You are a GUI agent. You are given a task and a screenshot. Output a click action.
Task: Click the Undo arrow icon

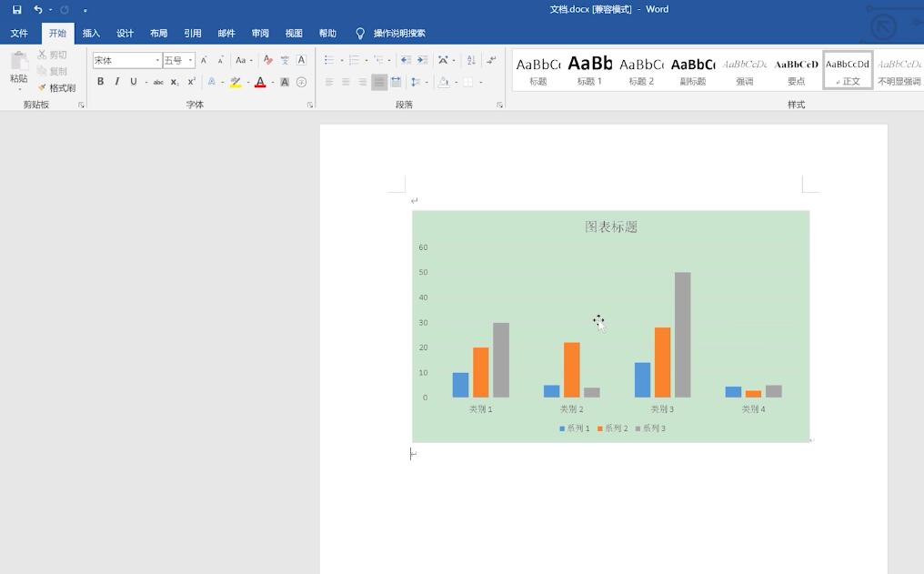38,9
